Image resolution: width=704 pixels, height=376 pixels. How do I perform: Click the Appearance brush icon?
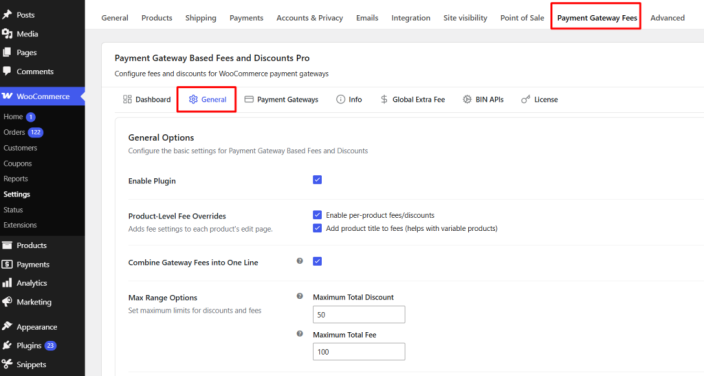(x=7, y=327)
